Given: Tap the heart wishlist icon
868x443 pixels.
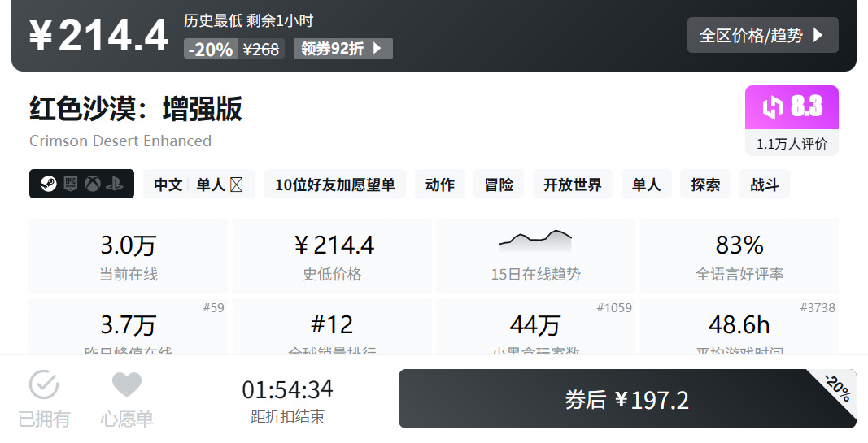Looking at the screenshot, I should pos(127,384).
